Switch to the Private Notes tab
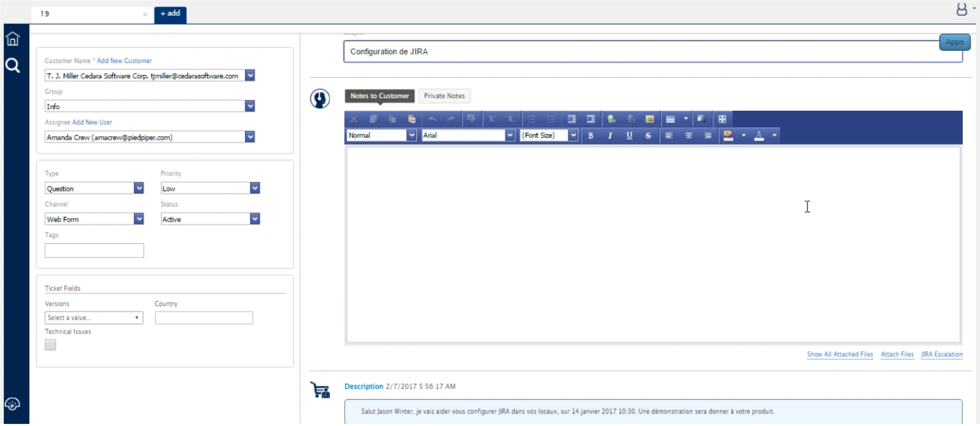 [x=444, y=96]
